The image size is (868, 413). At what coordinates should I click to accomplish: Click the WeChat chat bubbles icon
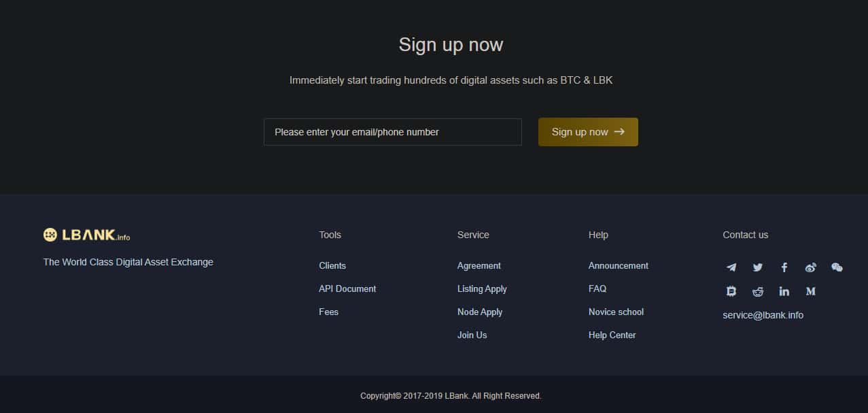tap(837, 267)
